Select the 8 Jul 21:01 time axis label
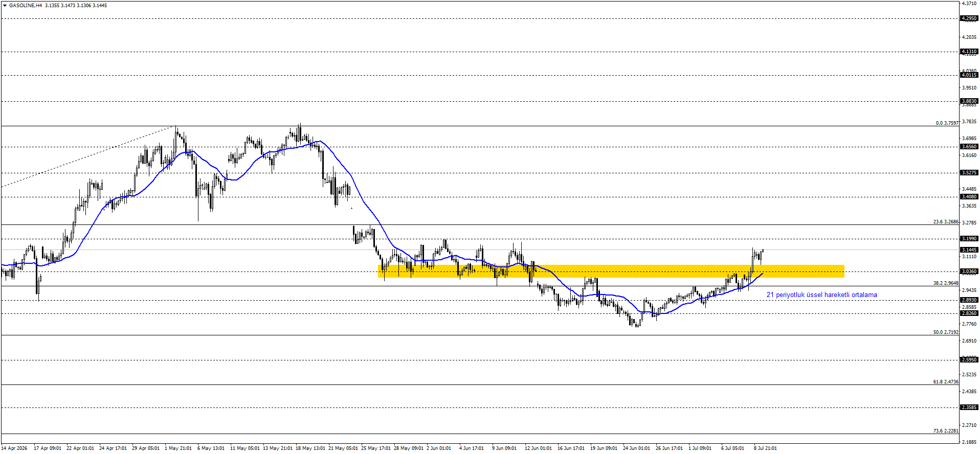980x454 pixels. click(x=765, y=448)
